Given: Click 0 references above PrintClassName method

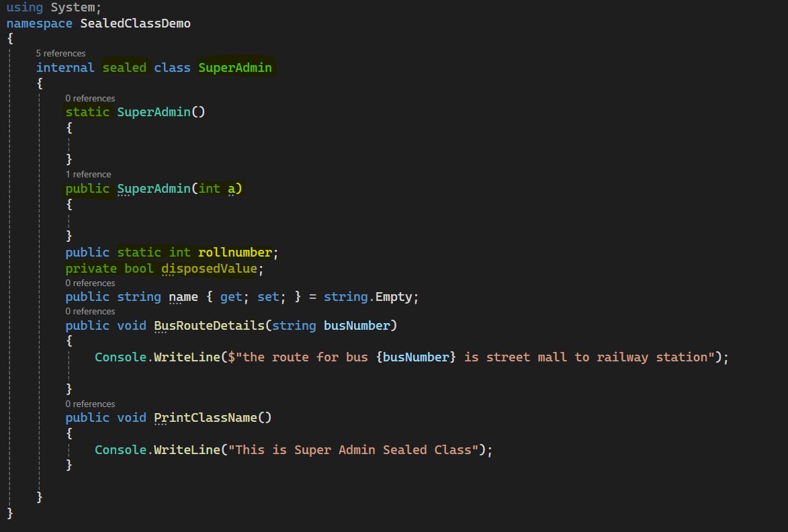Looking at the screenshot, I should 90,404.
